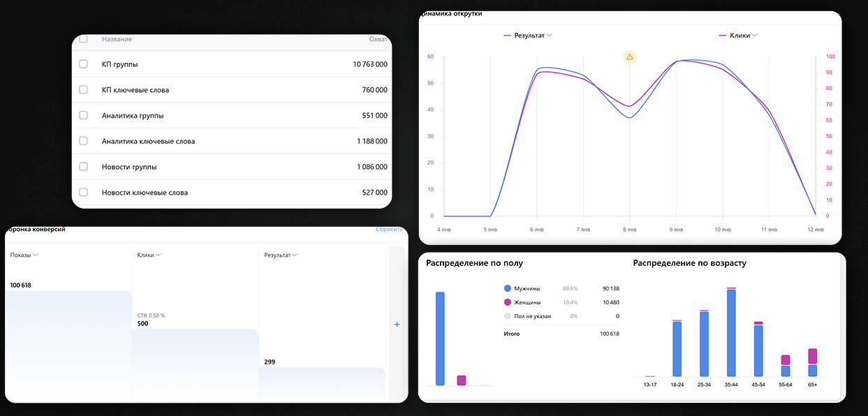Screen dimensions: 868x416
Task: Toggle the select-all checkbox in table header
Action: pos(84,39)
